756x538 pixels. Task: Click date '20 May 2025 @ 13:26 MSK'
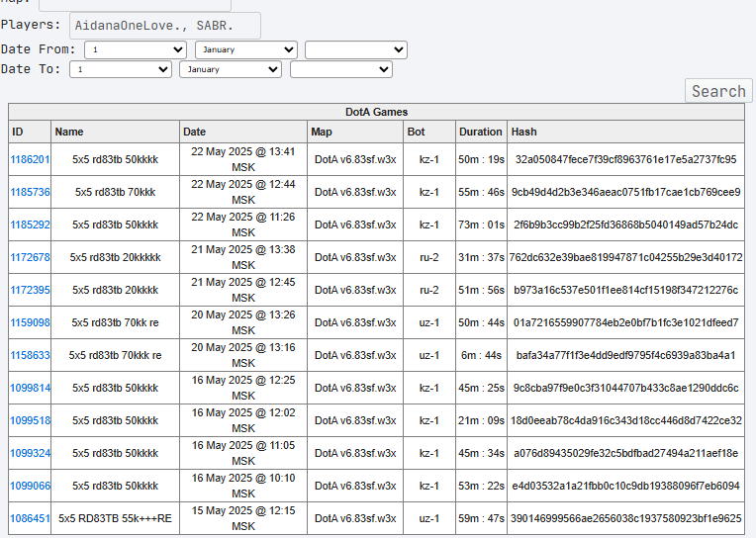coord(243,322)
